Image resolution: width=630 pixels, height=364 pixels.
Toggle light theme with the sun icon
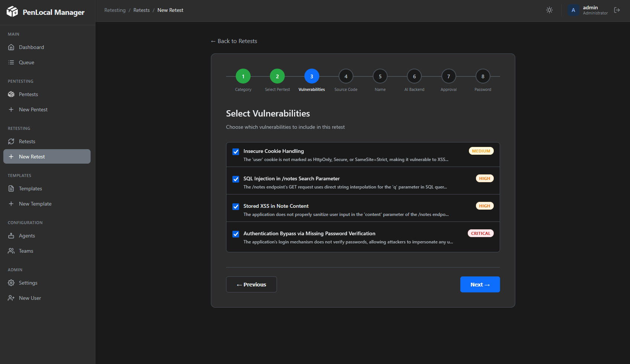pos(549,10)
